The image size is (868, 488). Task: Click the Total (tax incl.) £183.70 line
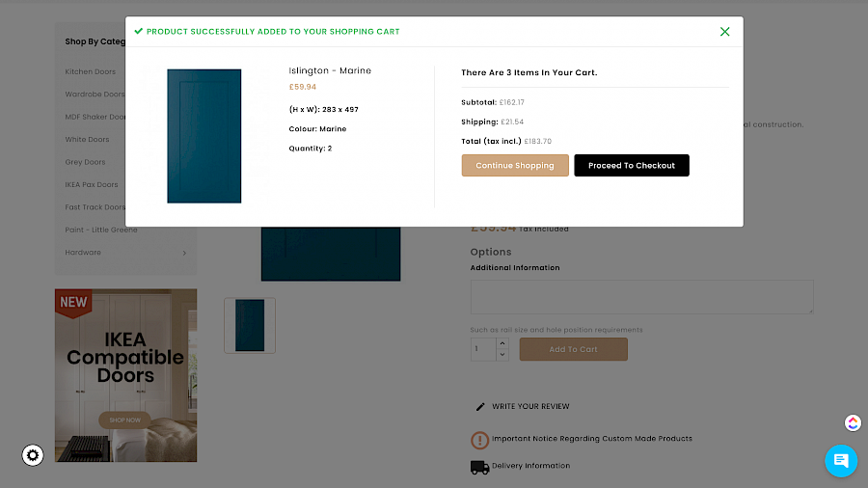click(x=506, y=141)
